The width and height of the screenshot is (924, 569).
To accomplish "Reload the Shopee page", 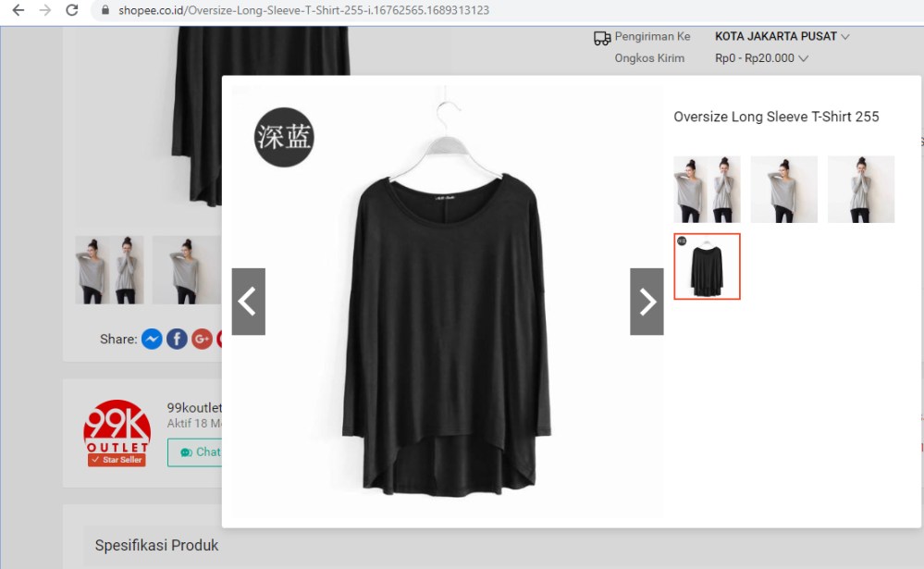I will click(x=71, y=11).
